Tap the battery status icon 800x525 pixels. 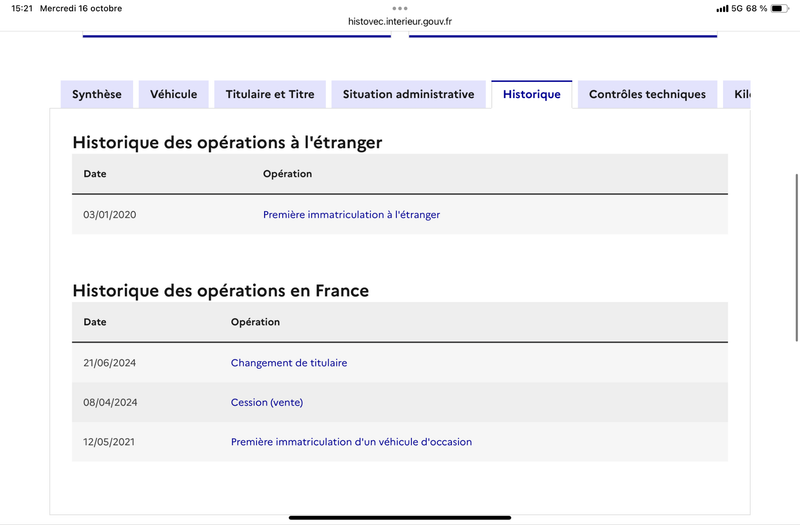click(x=780, y=8)
